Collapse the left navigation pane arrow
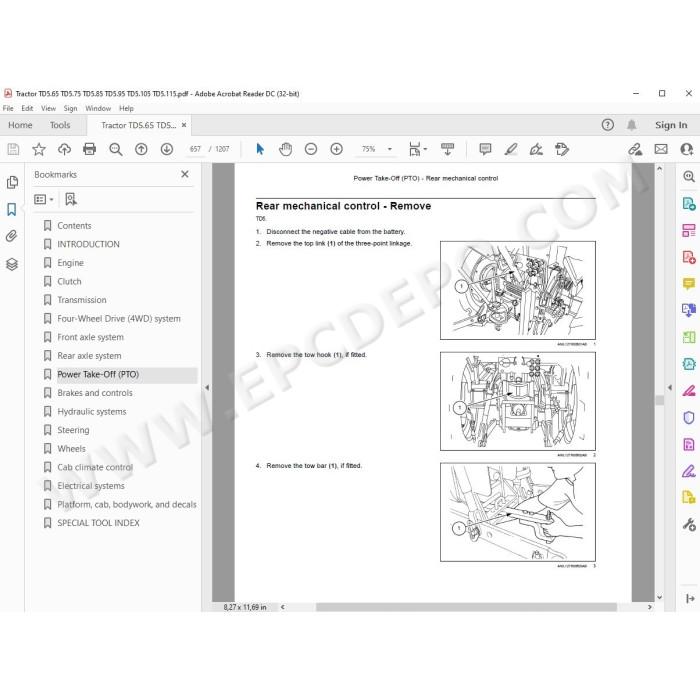This screenshot has height=700, width=700. click(207, 388)
